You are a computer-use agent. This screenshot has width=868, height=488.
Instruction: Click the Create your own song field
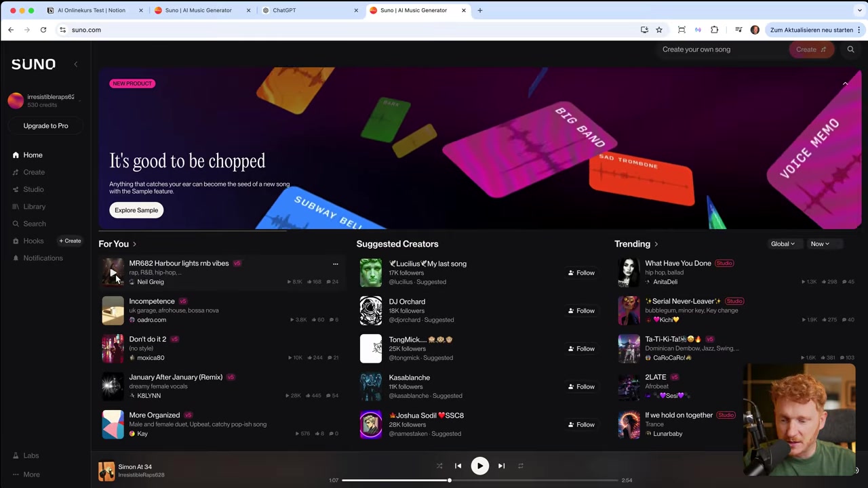click(x=723, y=49)
